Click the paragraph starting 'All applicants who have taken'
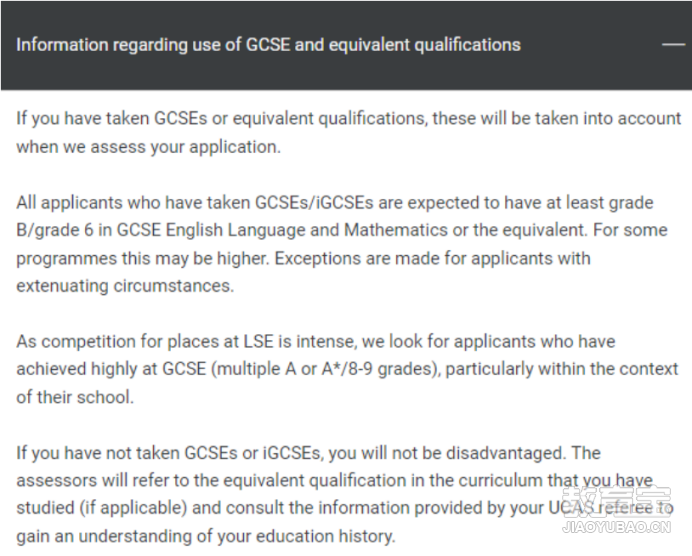The width and height of the screenshot is (692, 556). (x=342, y=244)
